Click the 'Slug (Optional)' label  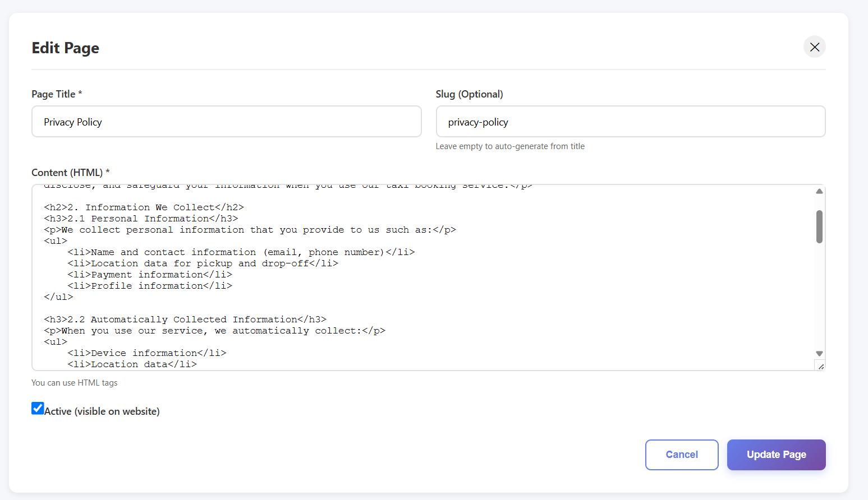(x=469, y=94)
